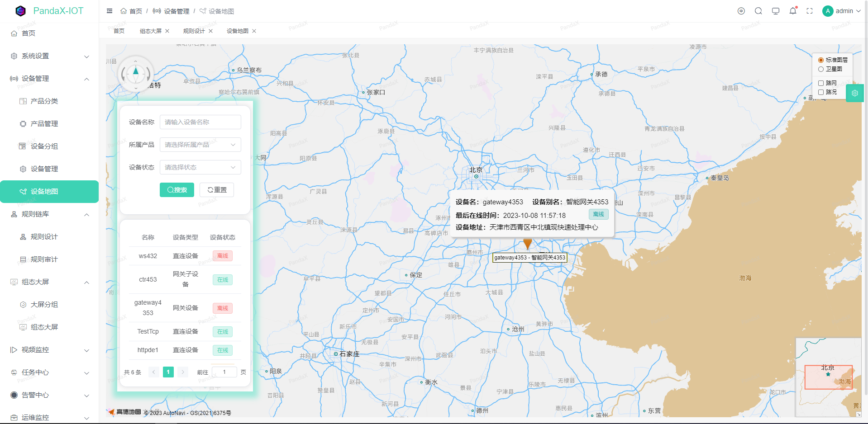Click the 搜索 button

177,190
